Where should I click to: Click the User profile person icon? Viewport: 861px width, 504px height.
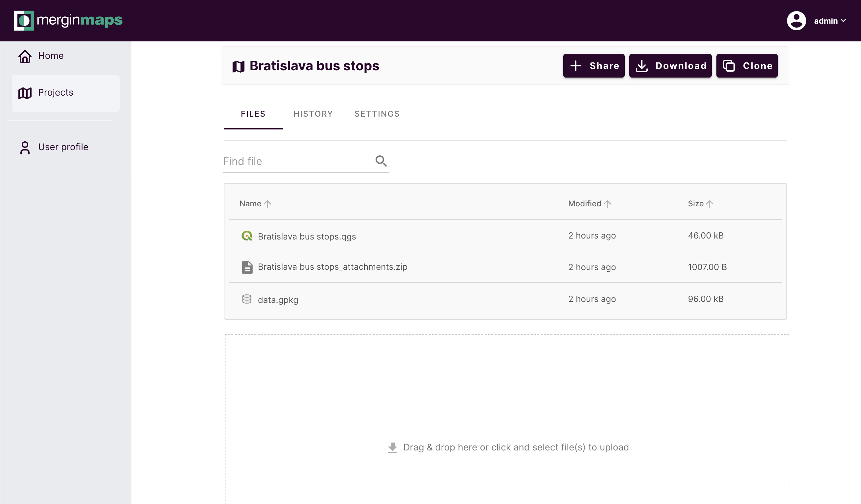[x=25, y=148]
